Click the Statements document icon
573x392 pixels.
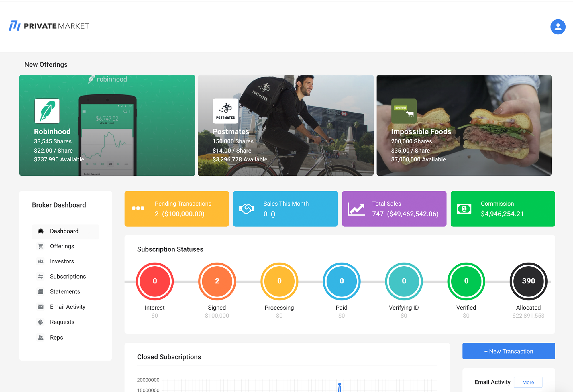coord(41,292)
